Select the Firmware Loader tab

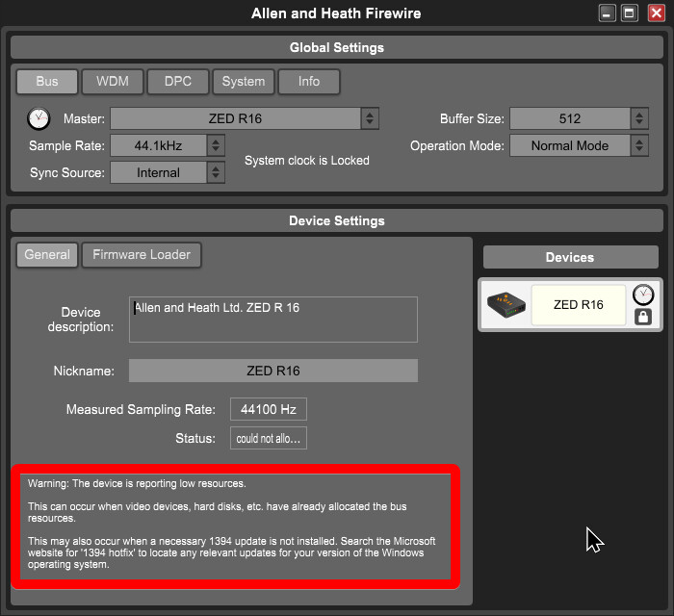(142, 255)
